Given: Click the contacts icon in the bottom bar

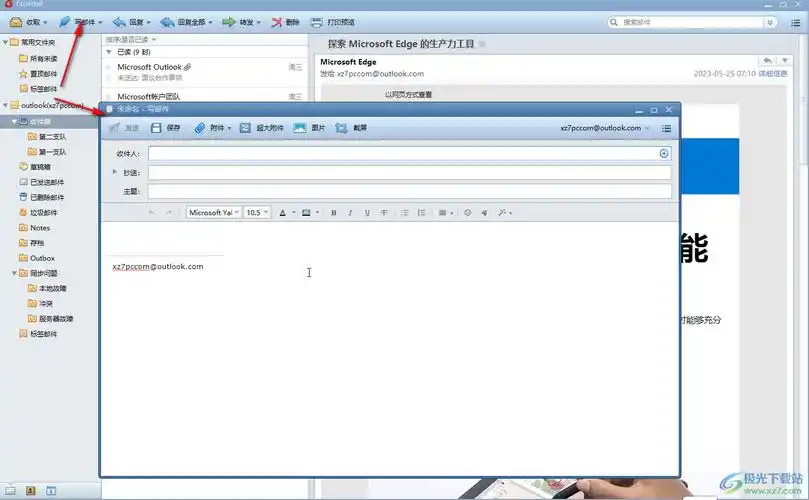Looking at the screenshot, I should 30,491.
